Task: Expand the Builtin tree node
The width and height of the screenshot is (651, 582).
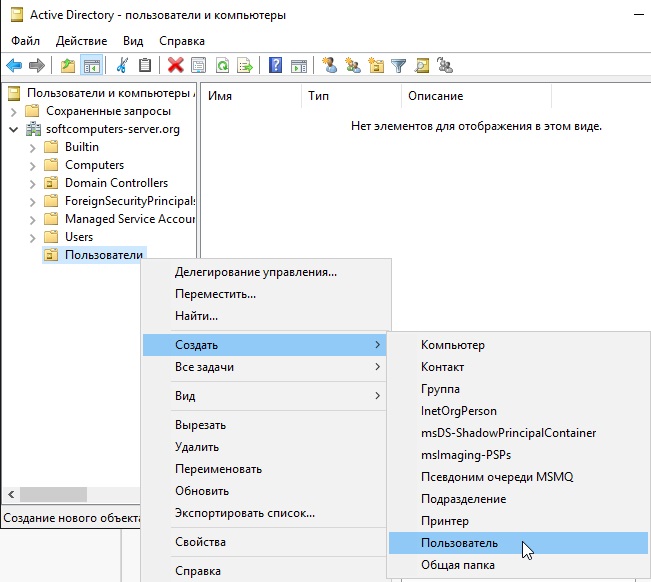Action: tap(32, 147)
